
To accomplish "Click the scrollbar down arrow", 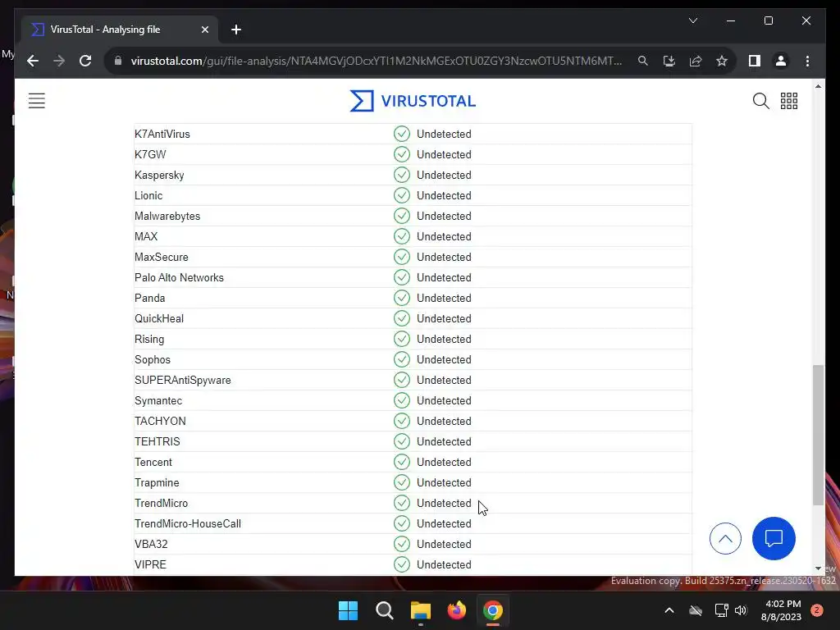I will click(818, 568).
